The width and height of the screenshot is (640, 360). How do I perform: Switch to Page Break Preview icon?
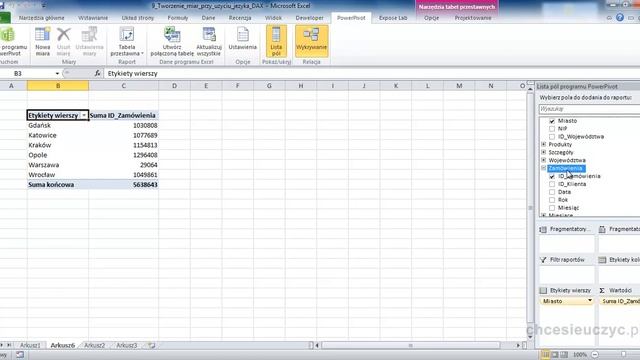[x=564, y=355]
